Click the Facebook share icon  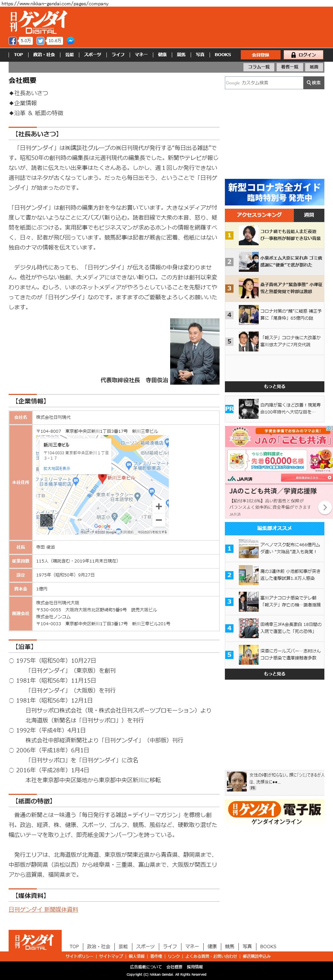tap(13, 41)
